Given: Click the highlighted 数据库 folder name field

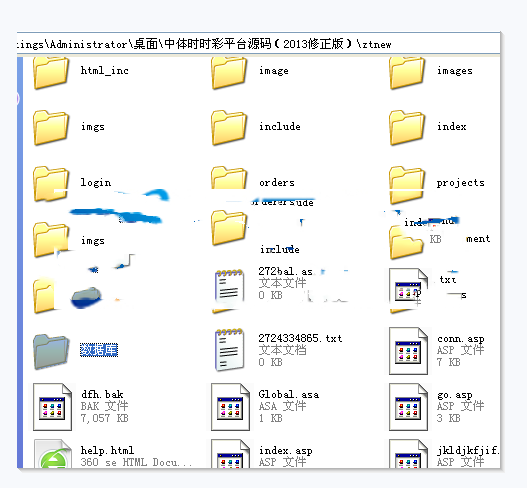Looking at the screenshot, I should click(x=99, y=350).
